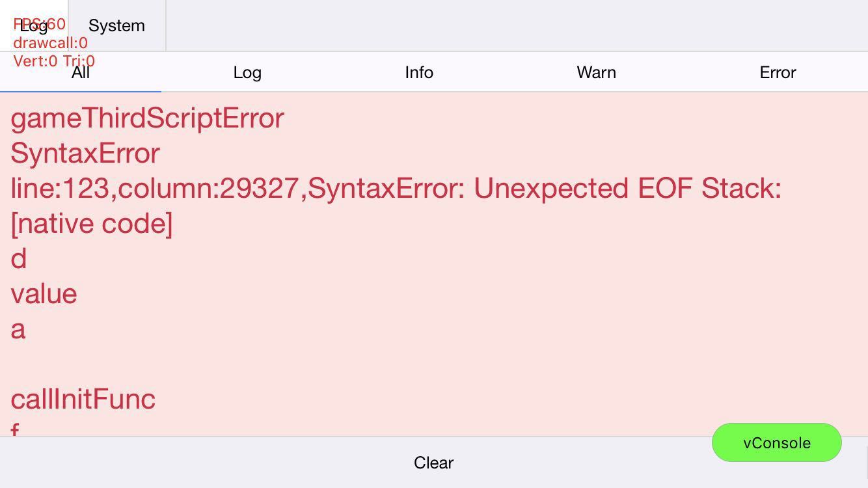
Task: Select the [native code] stack line
Action: click(92, 224)
